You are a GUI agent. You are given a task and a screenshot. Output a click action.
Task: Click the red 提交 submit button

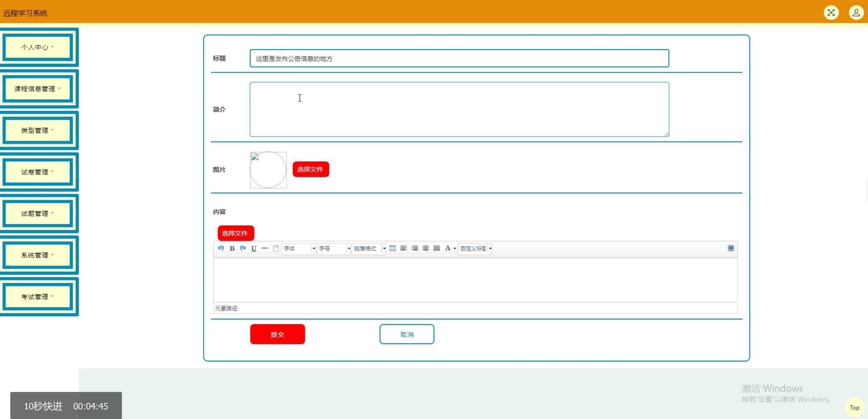pyautogui.click(x=277, y=334)
